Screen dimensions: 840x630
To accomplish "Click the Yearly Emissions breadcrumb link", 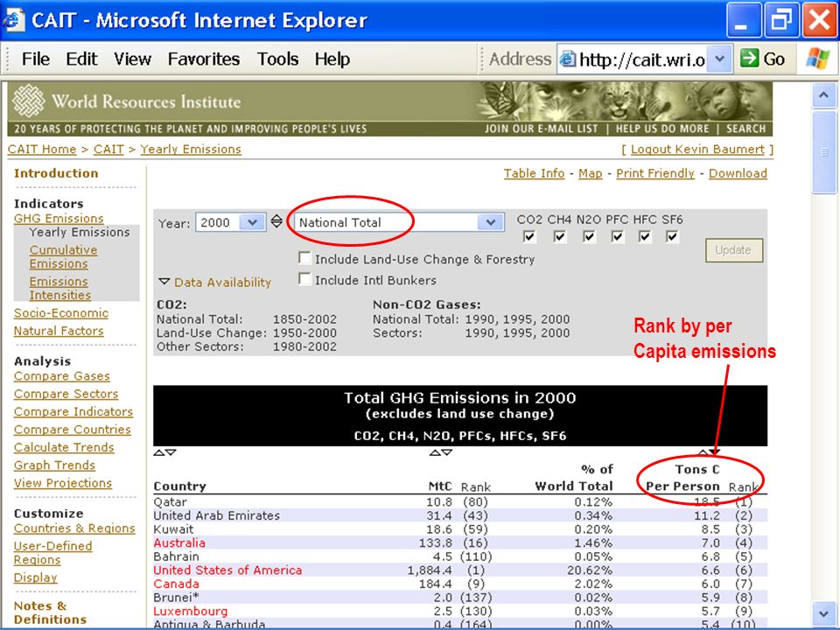I will [x=191, y=150].
